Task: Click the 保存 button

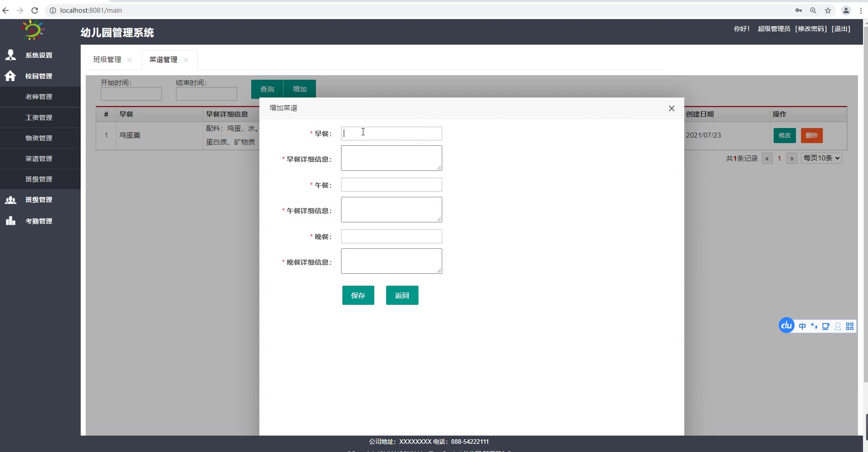Action: click(x=358, y=295)
